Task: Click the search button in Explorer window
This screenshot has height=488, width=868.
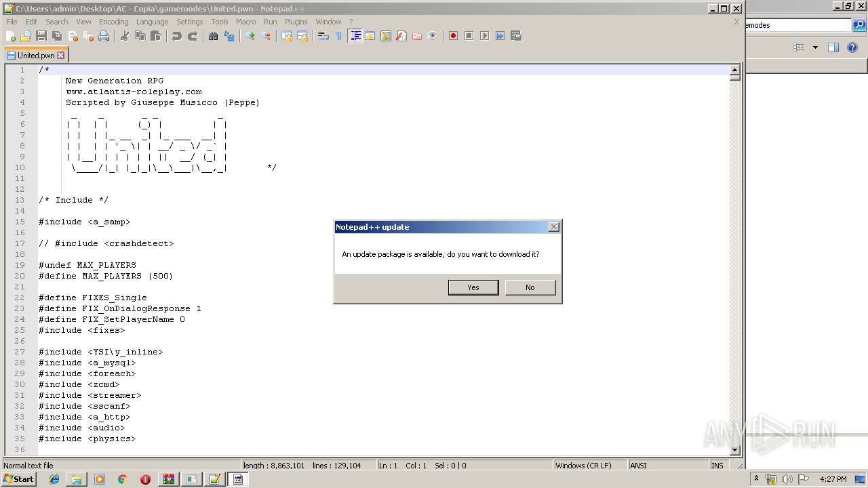Action: point(859,25)
